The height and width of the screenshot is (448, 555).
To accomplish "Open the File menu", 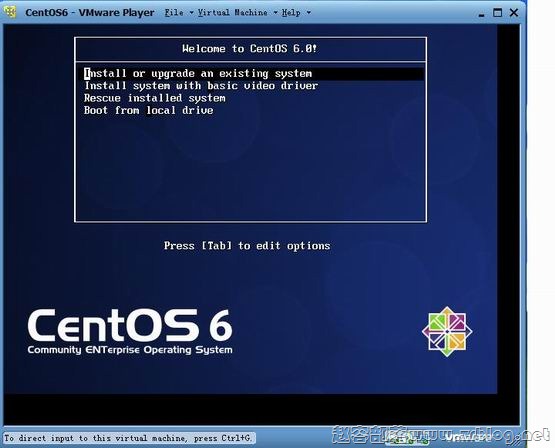I will [179, 13].
